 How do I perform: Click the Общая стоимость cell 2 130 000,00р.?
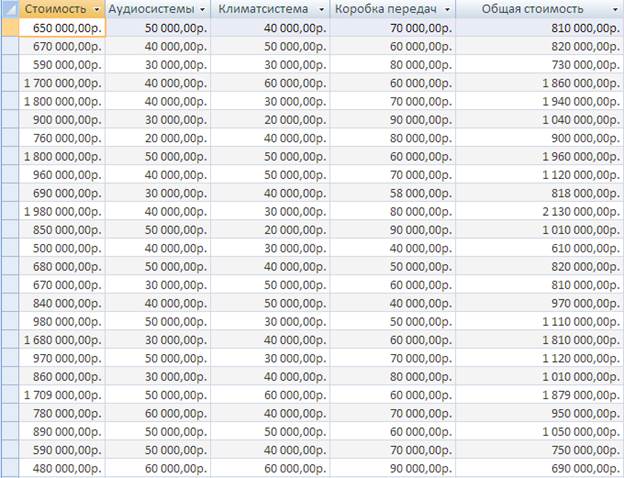(x=539, y=211)
